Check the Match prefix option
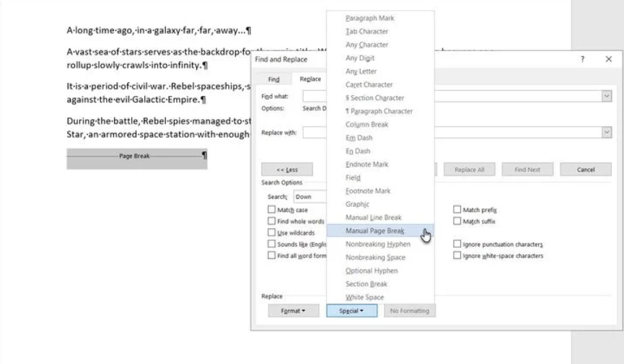The width and height of the screenshot is (624, 364). coord(457,210)
